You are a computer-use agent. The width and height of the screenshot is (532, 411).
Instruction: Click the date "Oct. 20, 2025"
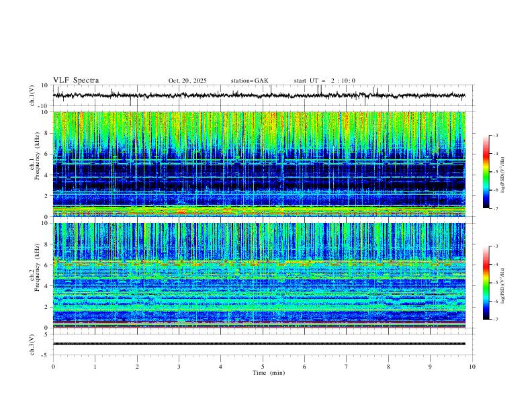click(187, 81)
